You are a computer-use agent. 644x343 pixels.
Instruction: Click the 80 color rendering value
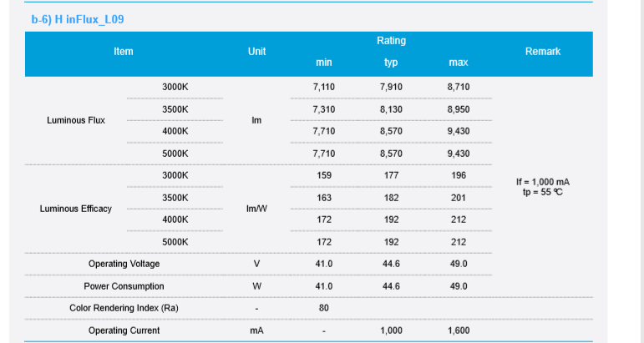(x=323, y=308)
